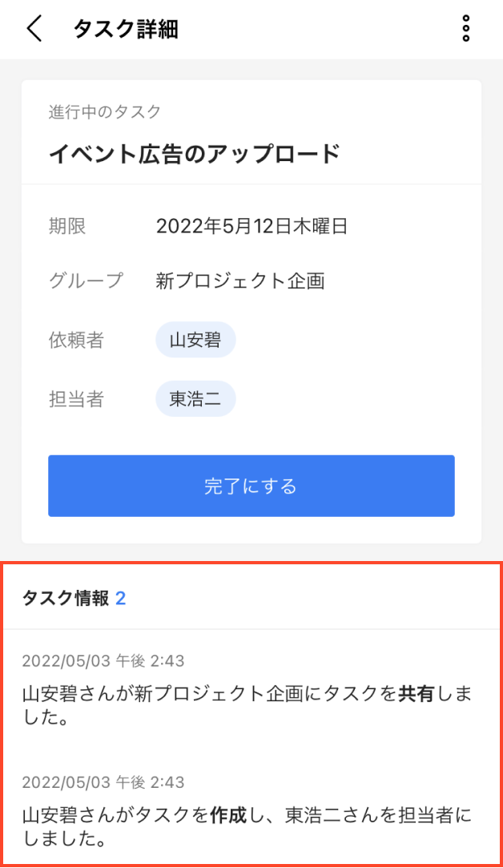Image resolution: width=503 pixels, height=868 pixels.
Task: Tap the 担当者 field label
Action: click(x=76, y=399)
